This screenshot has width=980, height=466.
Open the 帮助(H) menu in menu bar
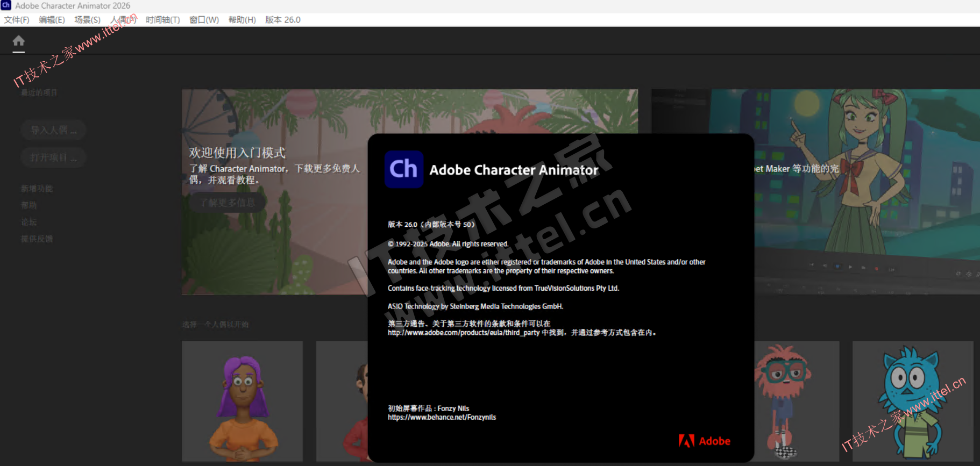tap(242, 20)
